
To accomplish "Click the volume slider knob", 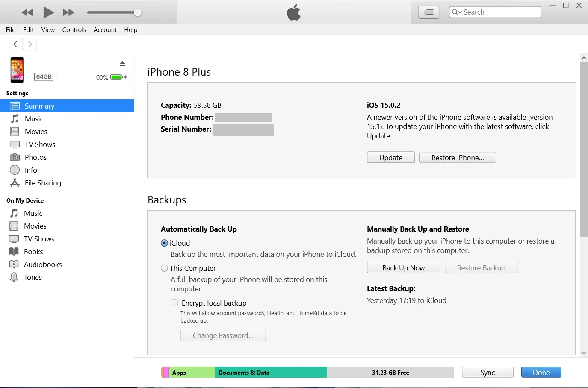I will click(x=137, y=12).
